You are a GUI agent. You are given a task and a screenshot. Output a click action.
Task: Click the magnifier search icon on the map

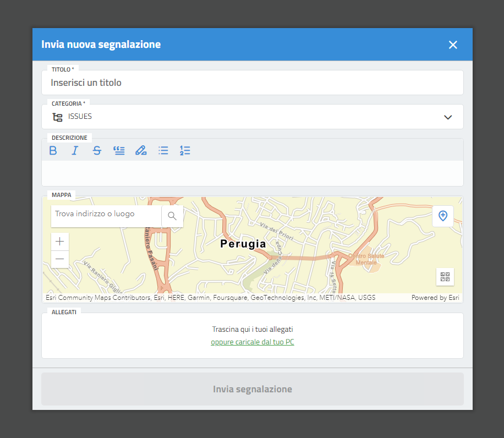coord(172,216)
